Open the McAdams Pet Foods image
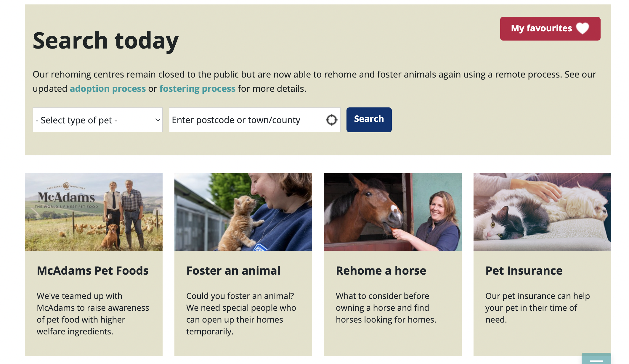Screen dimensions: 629x364 point(94,212)
